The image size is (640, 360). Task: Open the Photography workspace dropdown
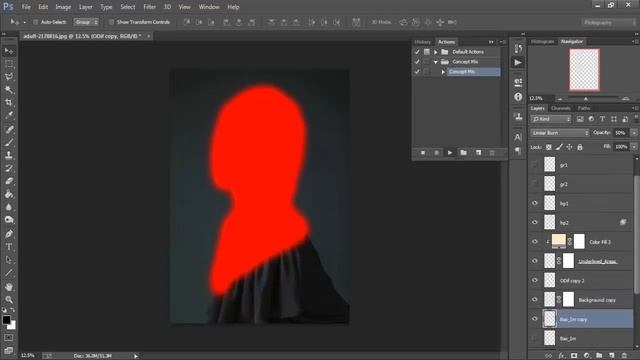tap(609, 22)
